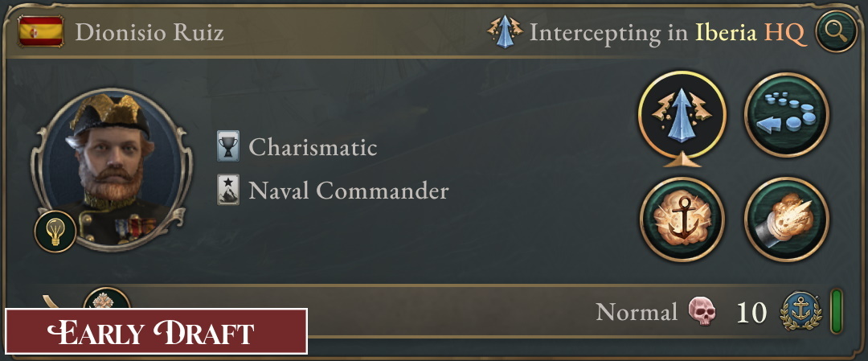Image resolution: width=868 pixels, height=361 pixels.
Task: Click the orange HQ link
Action: coord(785,33)
